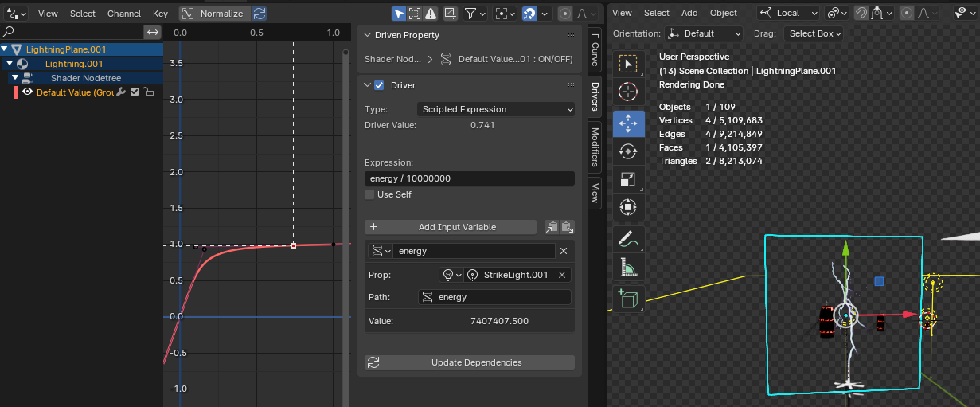
Task: Remove the energy variable with X
Action: click(564, 251)
